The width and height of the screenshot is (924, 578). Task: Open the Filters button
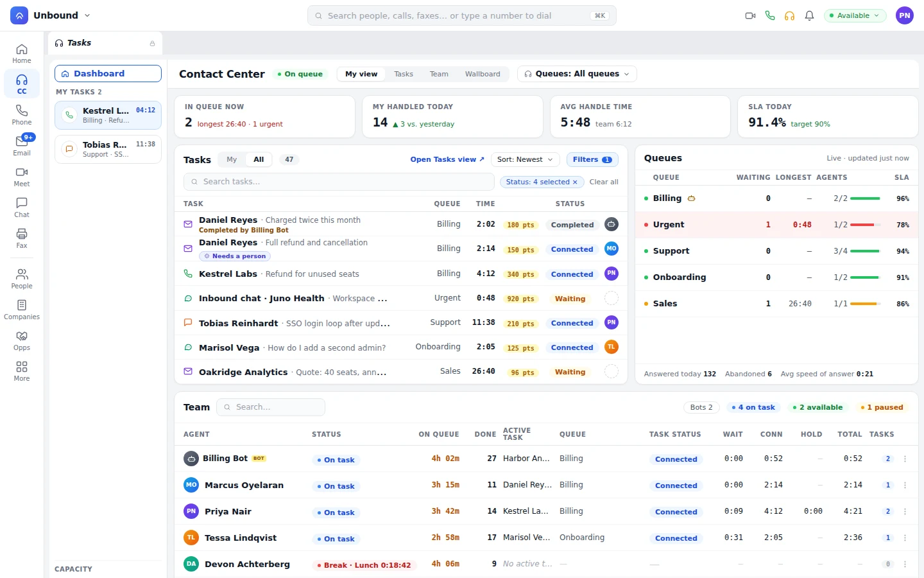click(x=592, y=159)
